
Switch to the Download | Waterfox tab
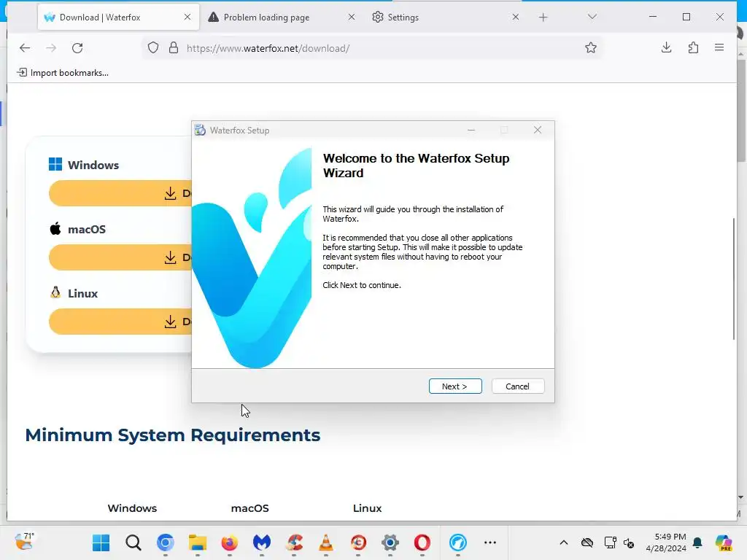[x=118, y=17]
